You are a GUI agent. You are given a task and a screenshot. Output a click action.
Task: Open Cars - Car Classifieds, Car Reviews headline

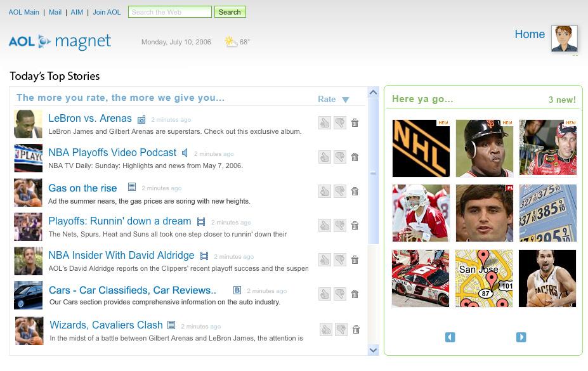(133, 290)
